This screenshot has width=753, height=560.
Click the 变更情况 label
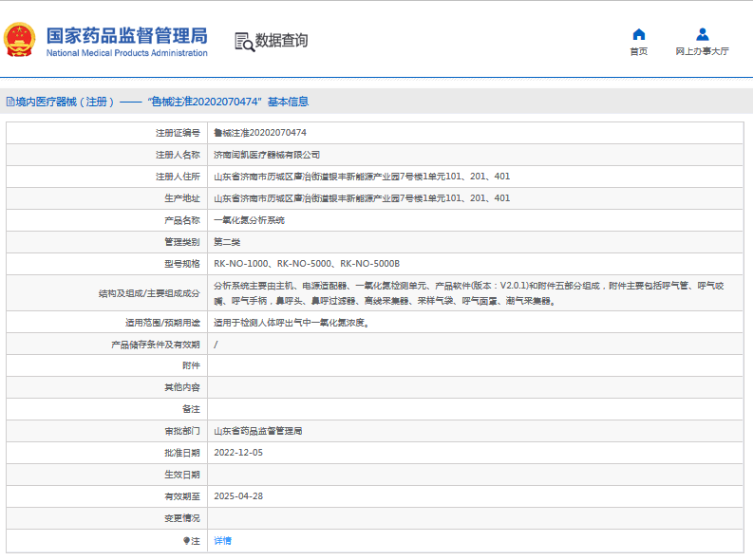pyautogui.click(x=182, y=518)
